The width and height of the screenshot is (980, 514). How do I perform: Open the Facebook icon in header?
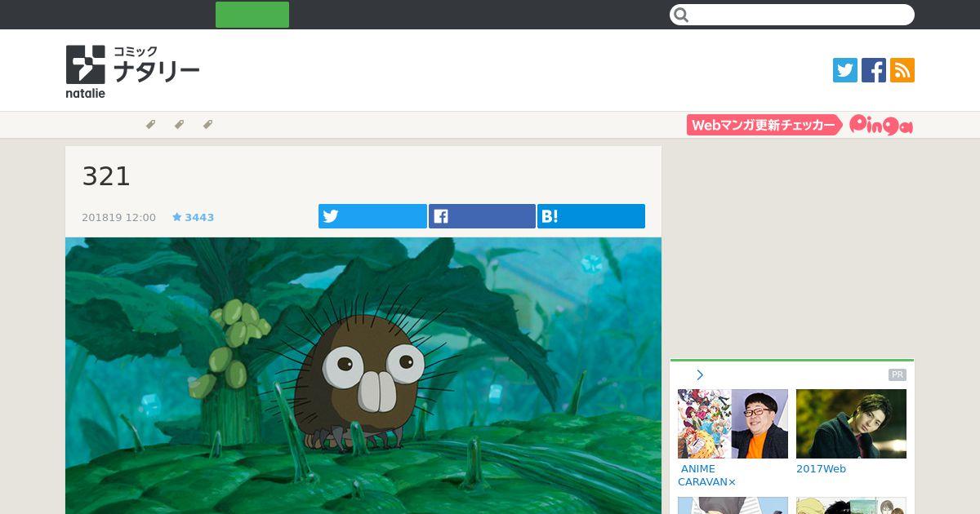coord(874,70)
